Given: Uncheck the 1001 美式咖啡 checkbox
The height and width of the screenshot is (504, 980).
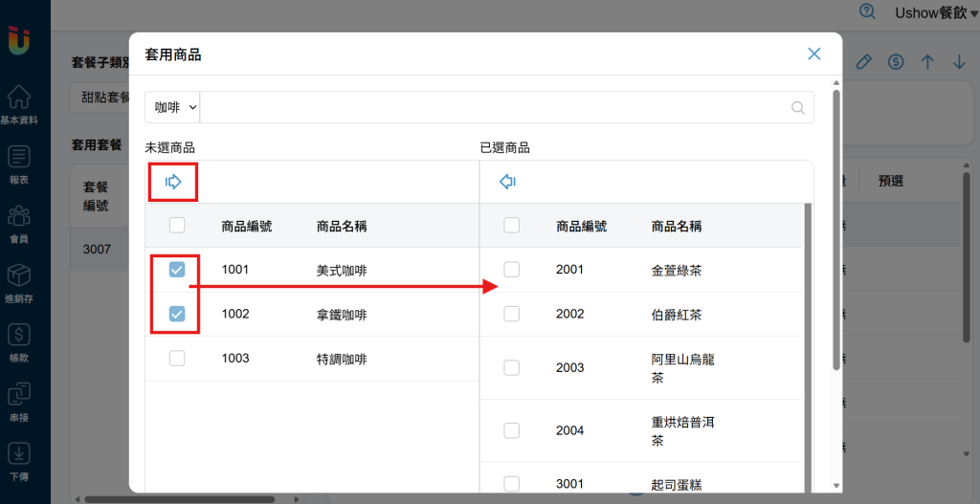Looking at the screenshot, I should pos(177,269).
